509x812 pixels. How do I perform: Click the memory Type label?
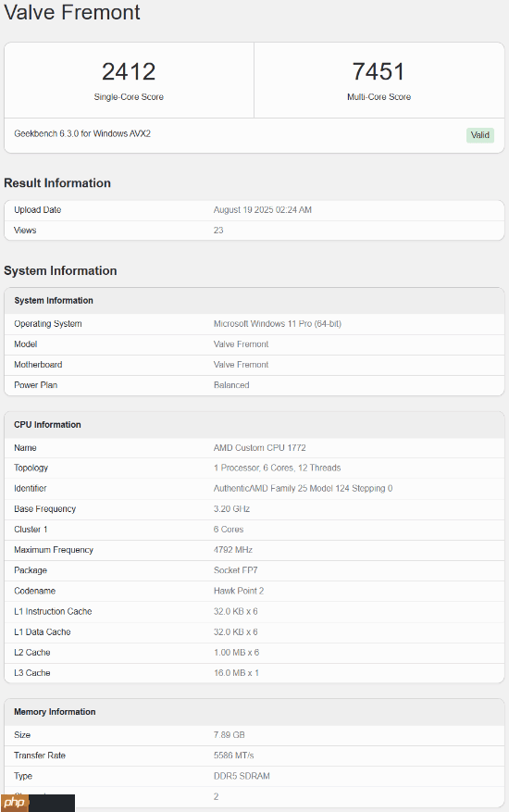click(23, 776)
